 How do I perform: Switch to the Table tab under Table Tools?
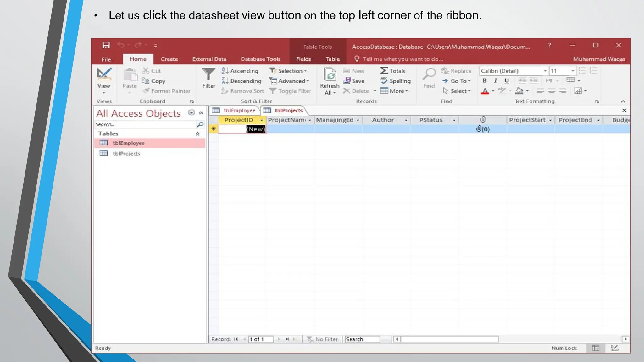pos(332,59)
